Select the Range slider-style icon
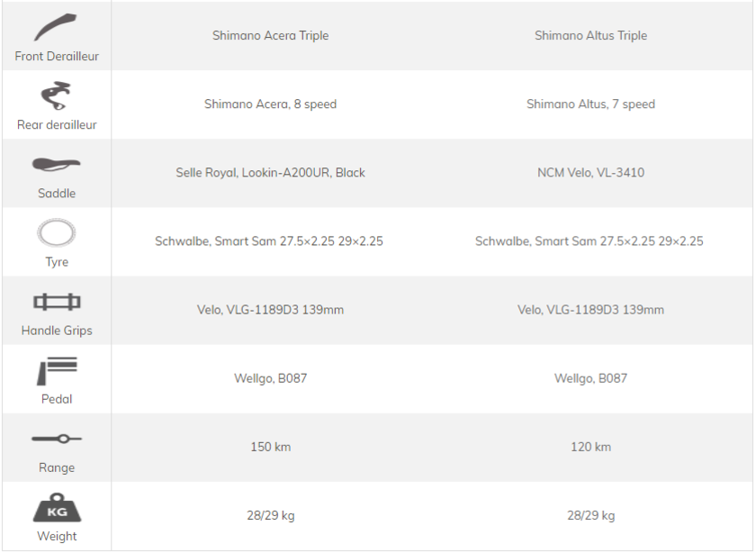The image size is (756, 553). (57, 439)
